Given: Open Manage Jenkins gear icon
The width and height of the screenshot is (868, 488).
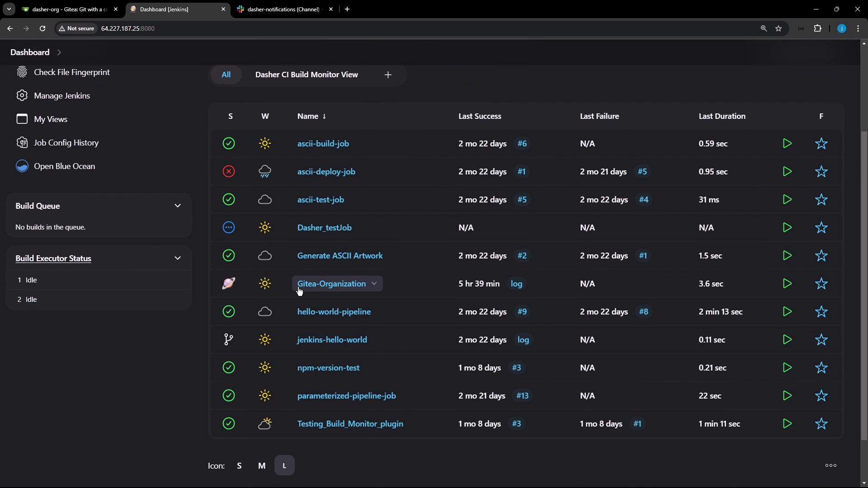Looking at the screenshot, I should [x=22, y=96].
